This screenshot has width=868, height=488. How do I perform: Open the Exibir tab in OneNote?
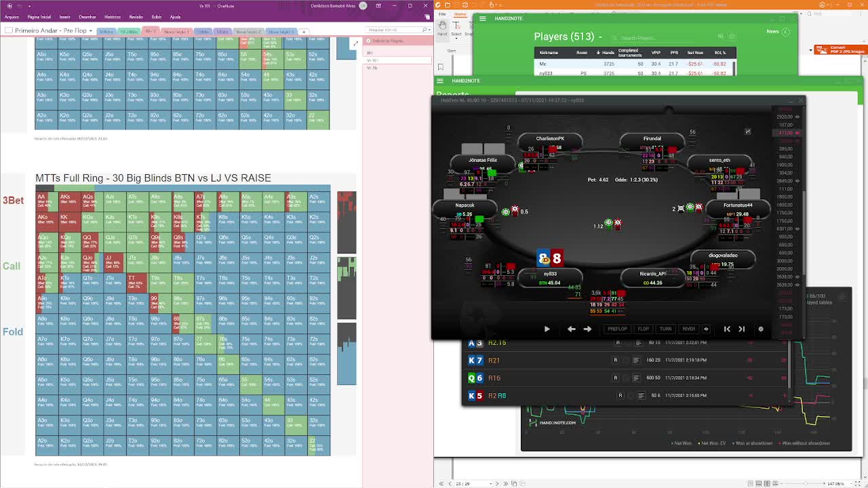tap(157, 17)
